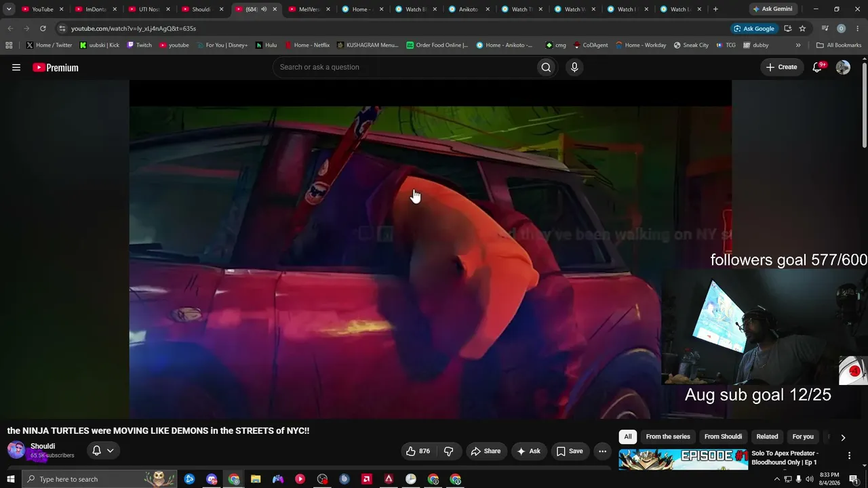Select the All filter chip

point(628,437)
